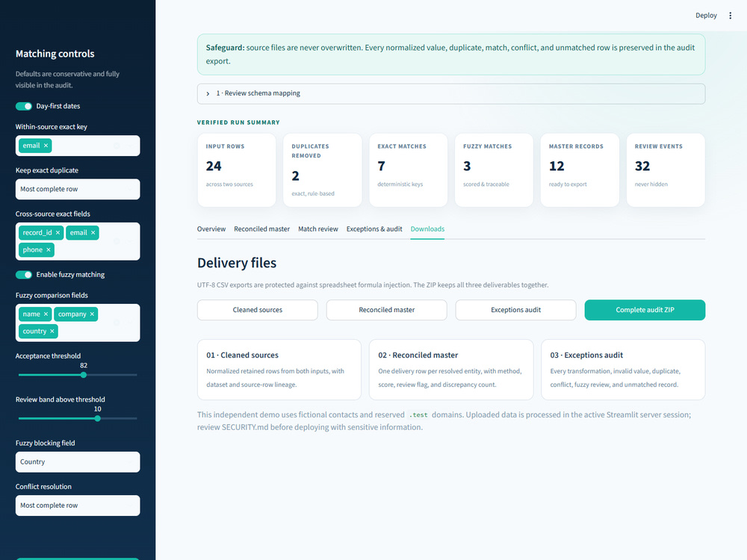Click the Input Rows 24 card
747x560 pixels.
click(x=236, y=170)
